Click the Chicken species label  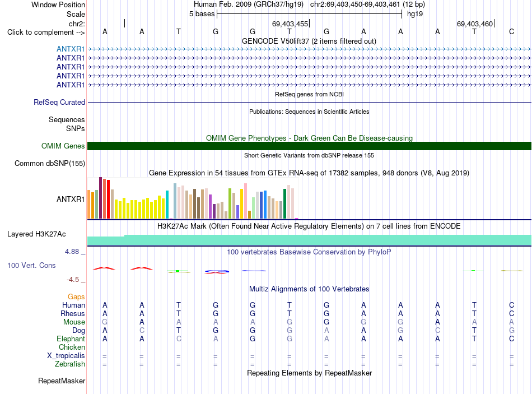tap(72, 347)
